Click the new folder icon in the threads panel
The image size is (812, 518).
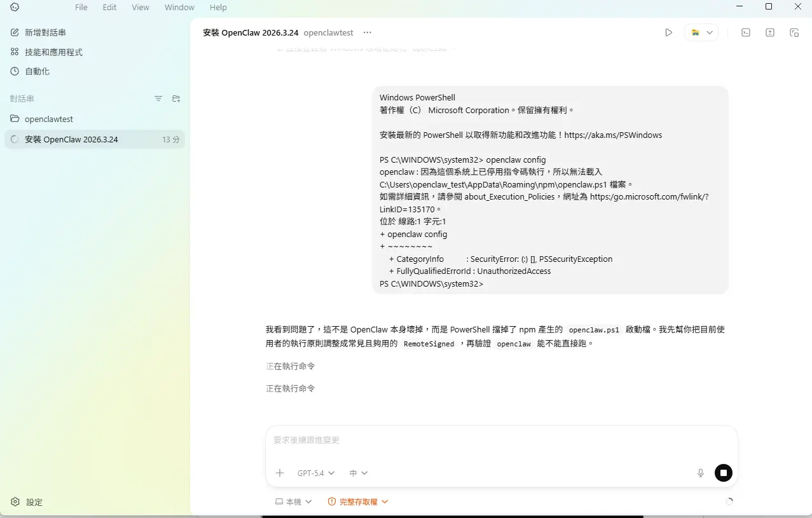(x=176, y=99)
